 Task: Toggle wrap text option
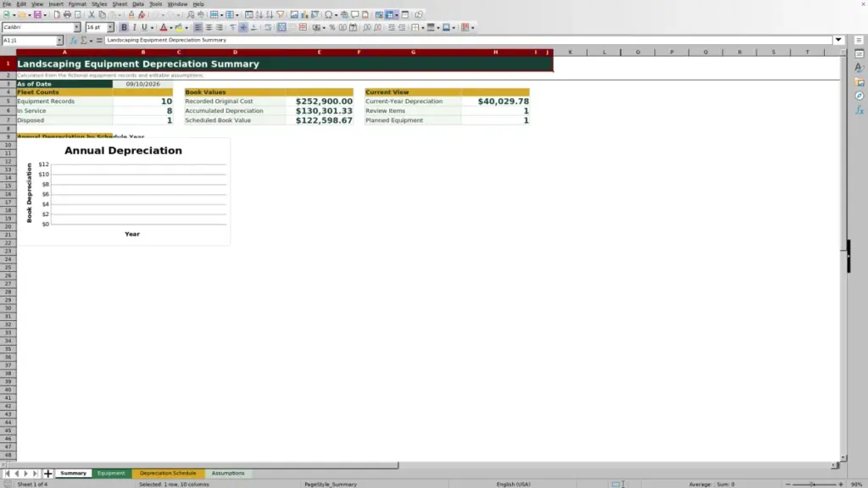[268, 28]
